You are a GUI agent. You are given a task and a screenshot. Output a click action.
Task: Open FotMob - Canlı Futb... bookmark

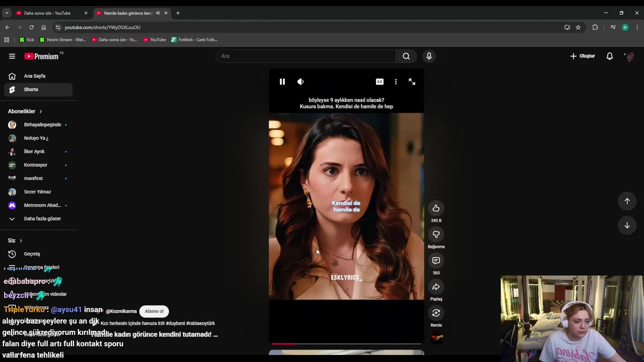194,40
